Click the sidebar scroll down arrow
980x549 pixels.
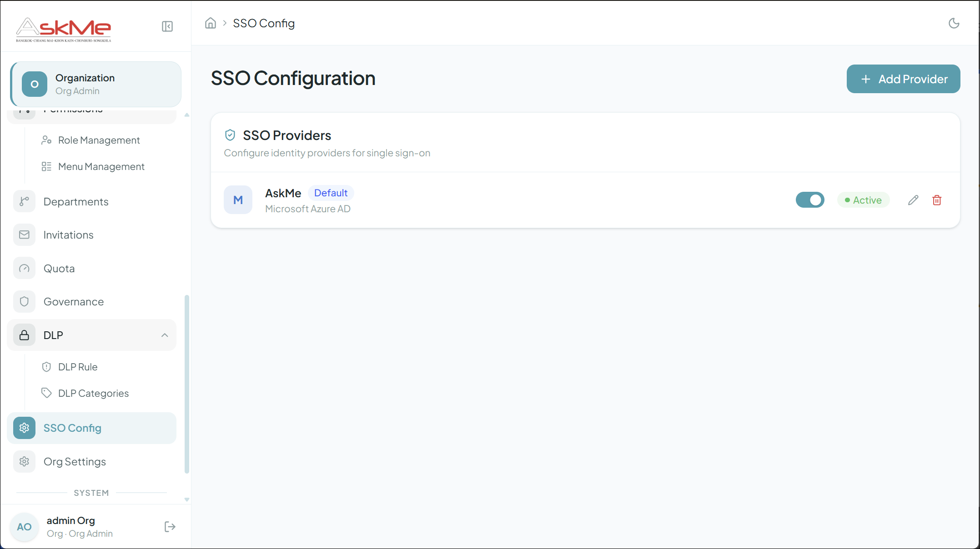point(186,499)
